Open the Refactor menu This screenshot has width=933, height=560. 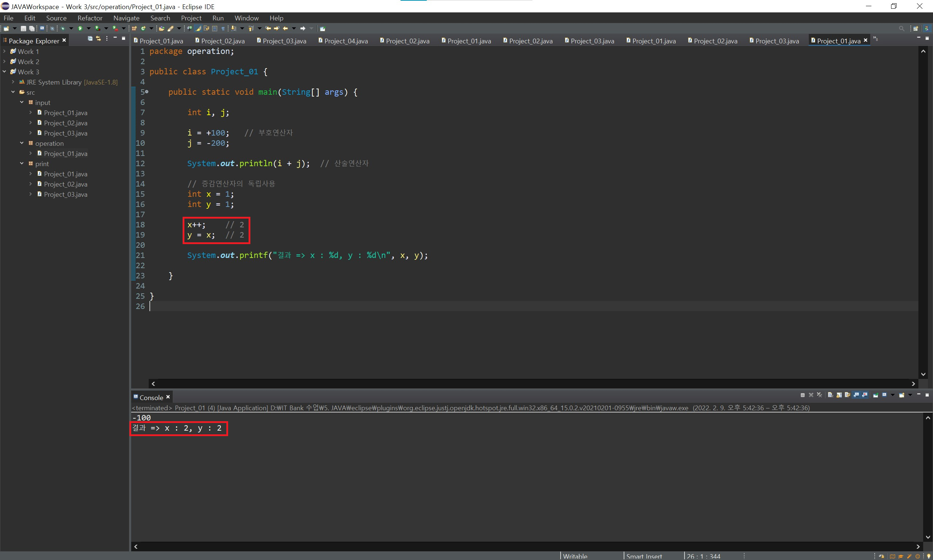tap(90, 18)
